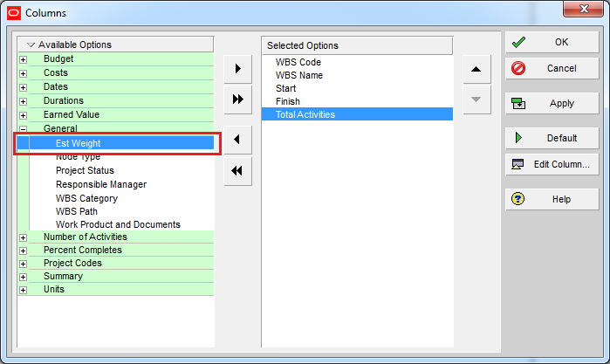Click the single right arrow to add column
Screen dimensions: 610x364
coord(237,68)
